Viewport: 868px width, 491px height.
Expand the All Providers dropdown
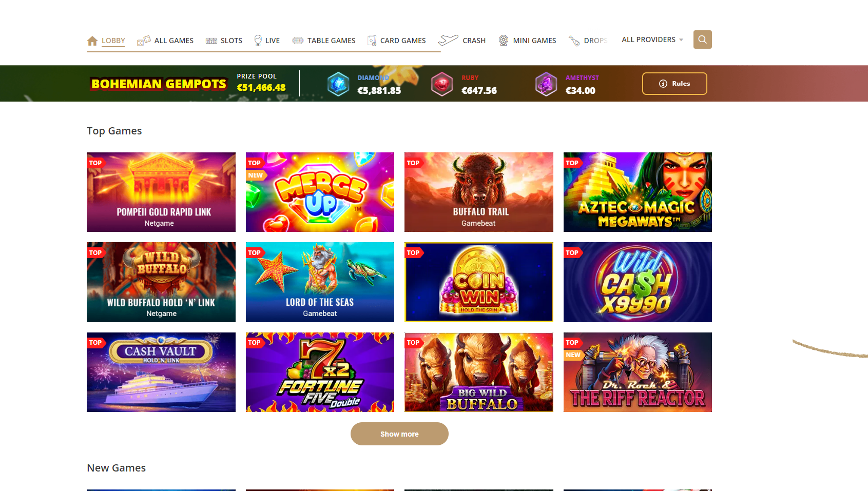(652, 40)
